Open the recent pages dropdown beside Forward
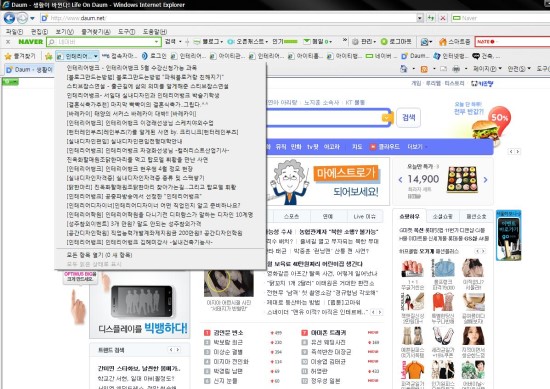 (x=32, y=18)
